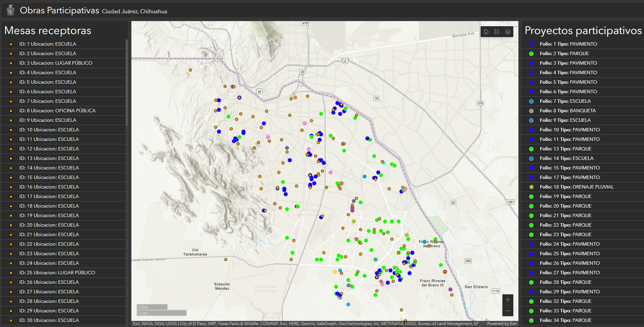Select ID: 3 Ubicacion: LUGAR PÚBLICO
This screenshot has width=644, height=327.
[55, 63]
